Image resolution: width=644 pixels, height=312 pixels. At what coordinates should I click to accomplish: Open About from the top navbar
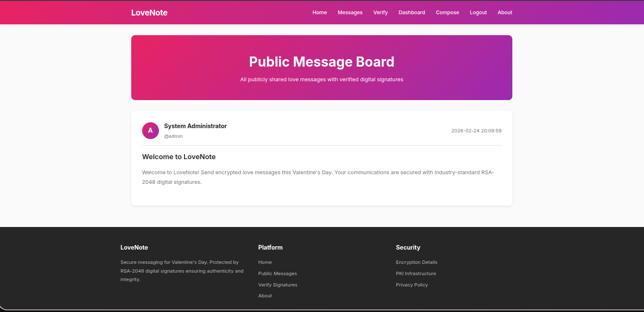[505, 13]
